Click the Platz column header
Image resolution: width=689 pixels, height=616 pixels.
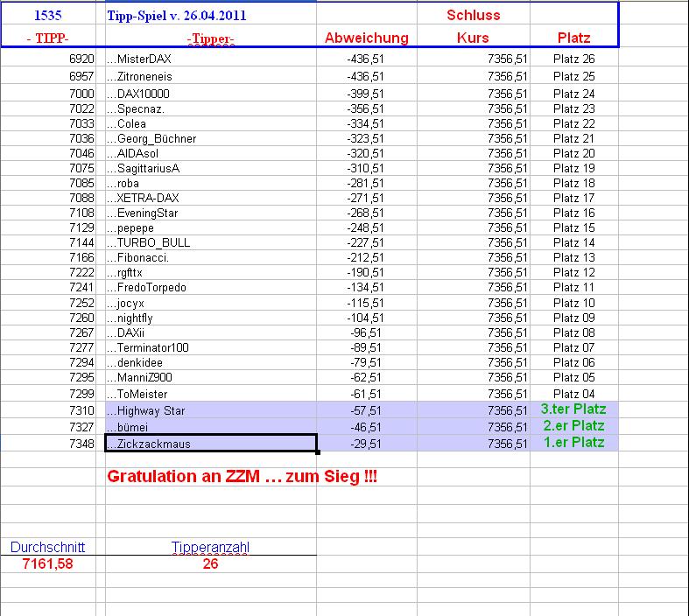573,38
